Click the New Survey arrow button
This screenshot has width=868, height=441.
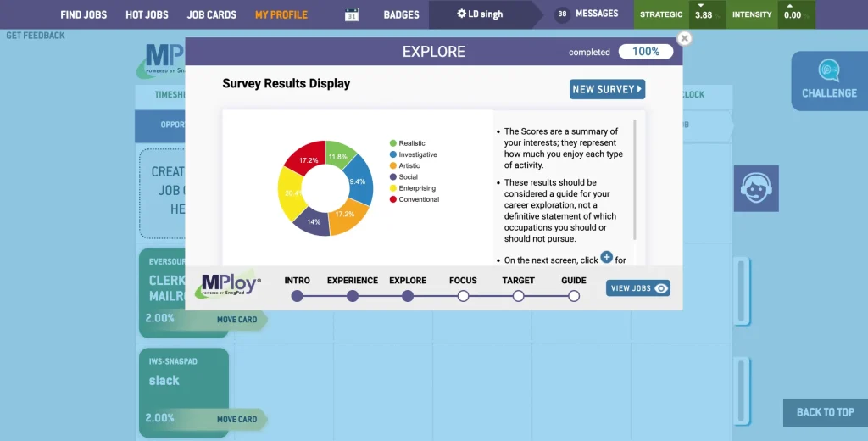tap(607, 89)
